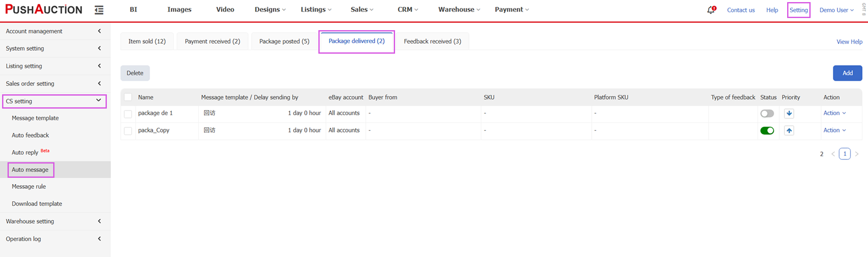
Task: Move package de 1 priority down
Action: coord(789,113)
